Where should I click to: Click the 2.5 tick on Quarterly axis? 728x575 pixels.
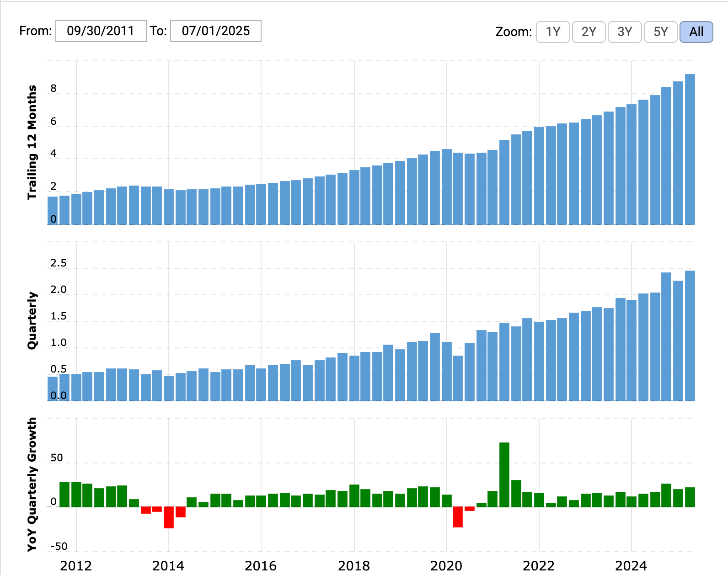58,263
